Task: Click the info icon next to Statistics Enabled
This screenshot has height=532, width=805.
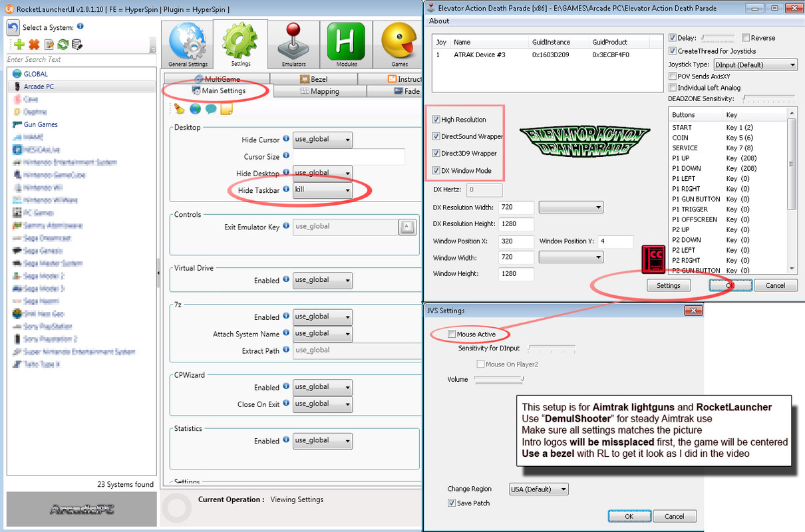Action: pos(286,440)
